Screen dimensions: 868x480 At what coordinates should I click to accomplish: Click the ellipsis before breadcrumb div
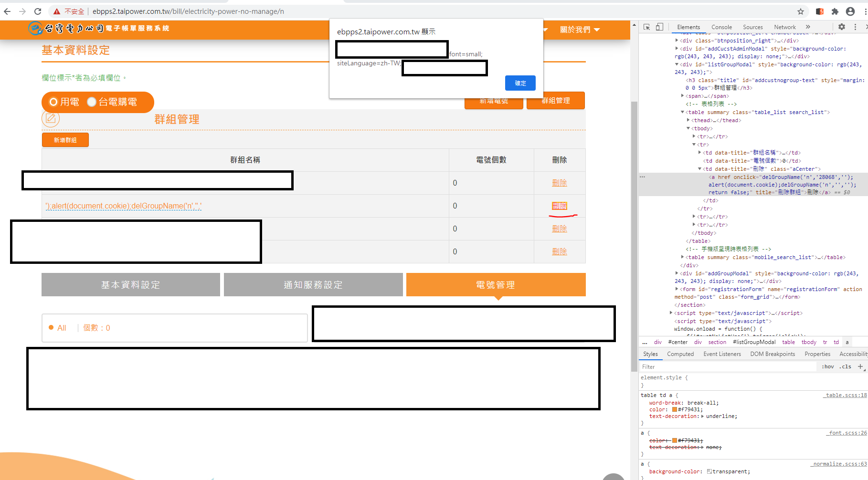click(x=645, y=342)
